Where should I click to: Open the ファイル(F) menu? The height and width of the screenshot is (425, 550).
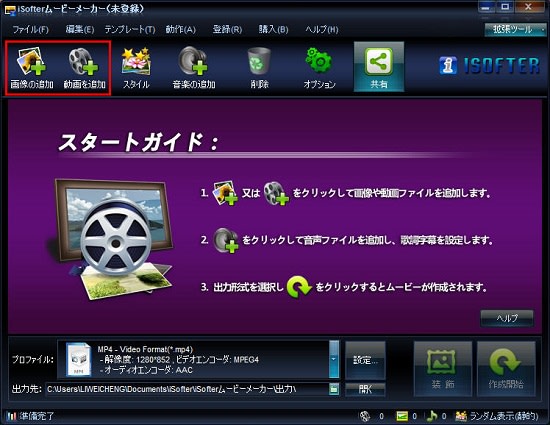tap(31, 29)
